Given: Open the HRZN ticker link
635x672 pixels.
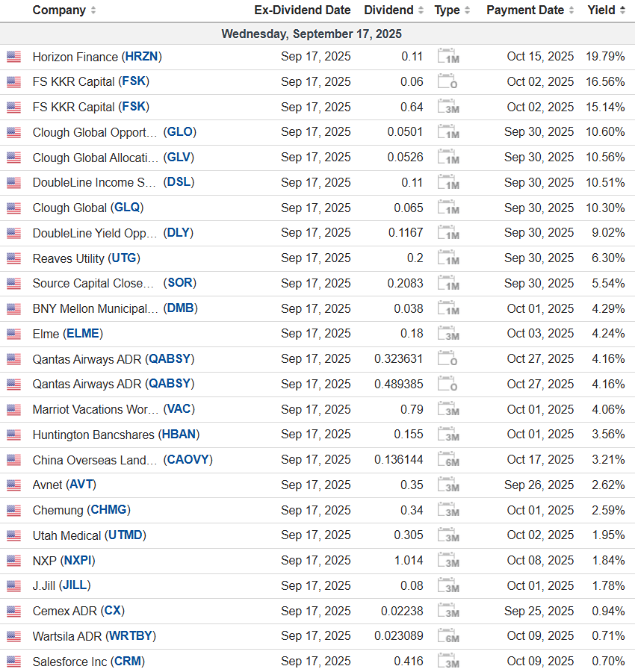Looking at the screenshot, I should (x=142, y=57).
